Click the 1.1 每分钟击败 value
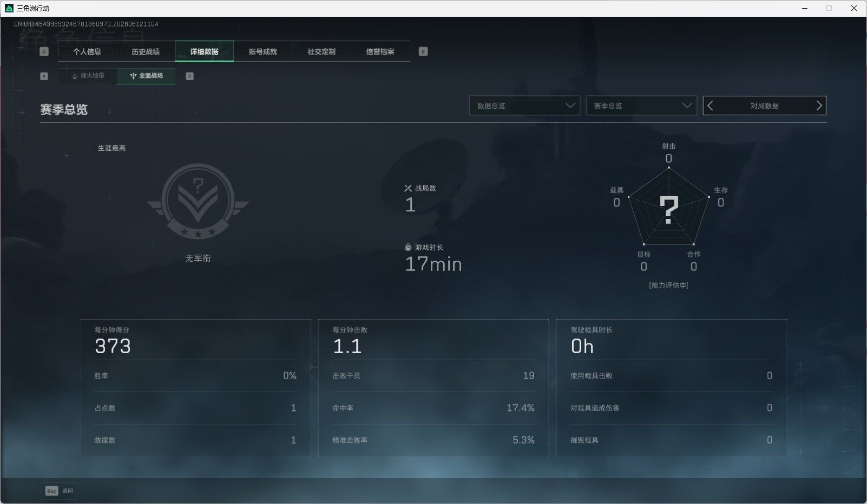The image size is (867, 504). tap(347, 346)
